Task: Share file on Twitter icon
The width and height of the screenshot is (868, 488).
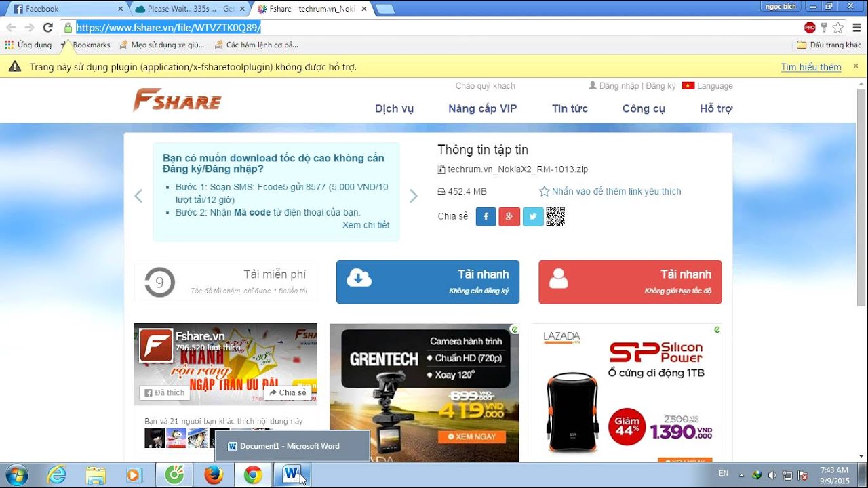Action: pyautogui.click(x=533, y=217)
